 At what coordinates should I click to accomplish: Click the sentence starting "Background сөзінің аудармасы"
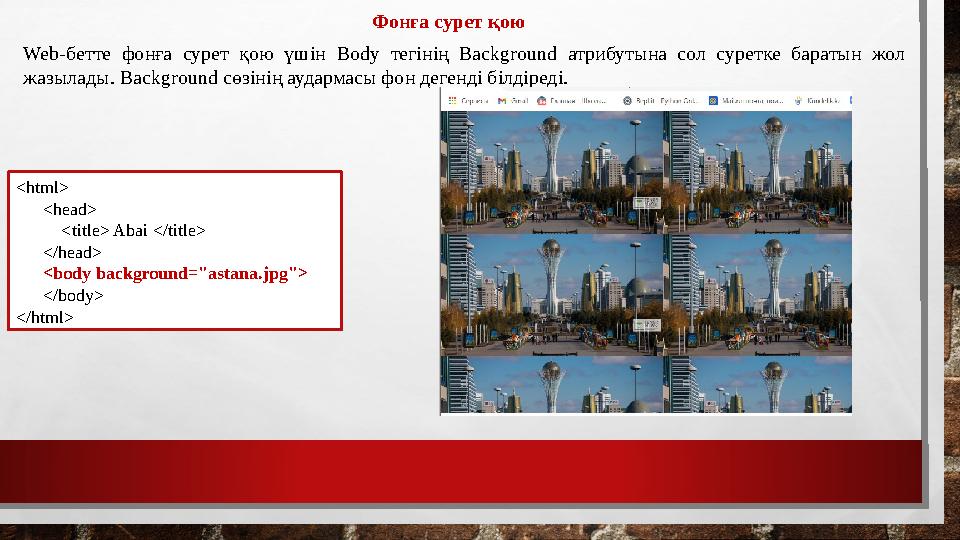click(344, 78)
